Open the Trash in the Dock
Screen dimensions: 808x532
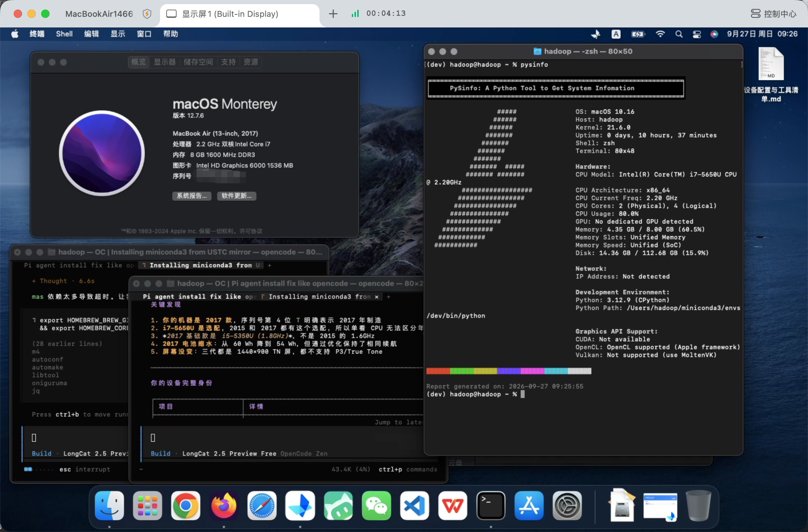coord(698,506)
